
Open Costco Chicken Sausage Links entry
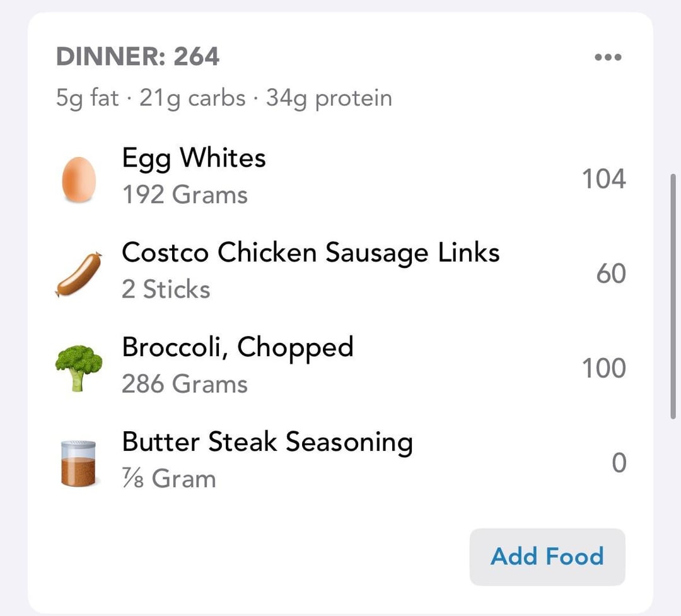310,253
